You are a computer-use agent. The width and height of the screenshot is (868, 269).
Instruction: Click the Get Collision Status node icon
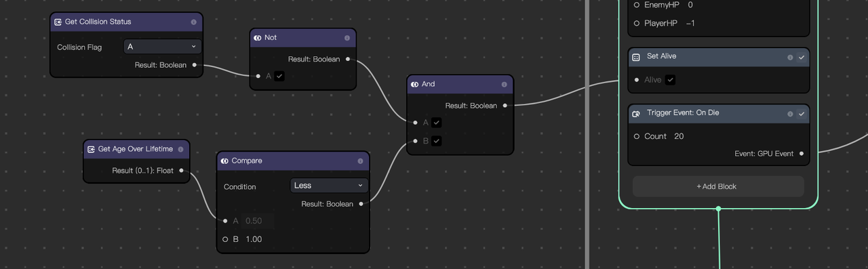[x=58, y=22]
